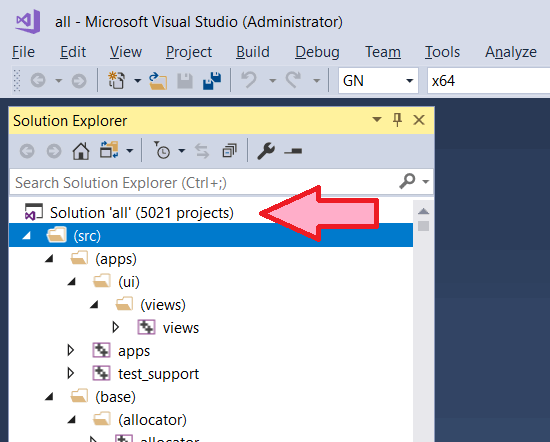Click the Collapse All icon in Solution Explorer

click(229, 151)
